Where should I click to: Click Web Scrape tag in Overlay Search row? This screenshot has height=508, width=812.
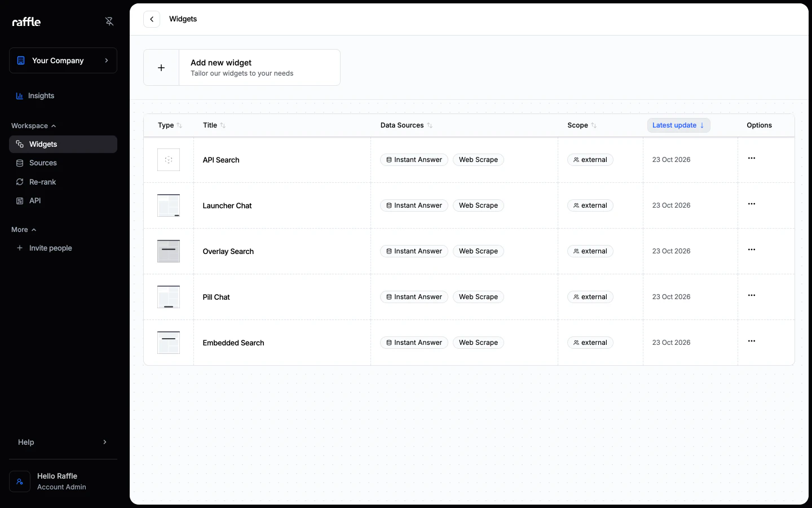478,251
